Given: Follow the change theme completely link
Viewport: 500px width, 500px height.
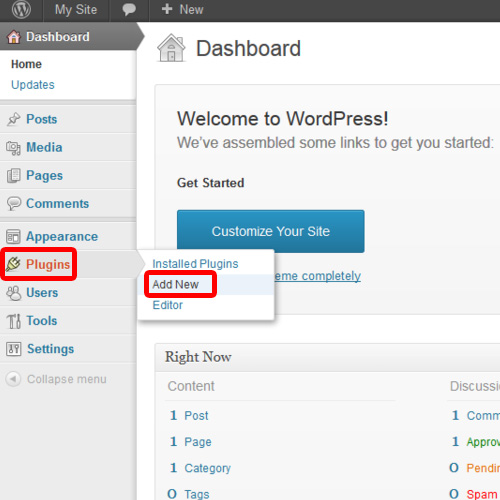Looking at the screenshot, I should pos(317,276).
